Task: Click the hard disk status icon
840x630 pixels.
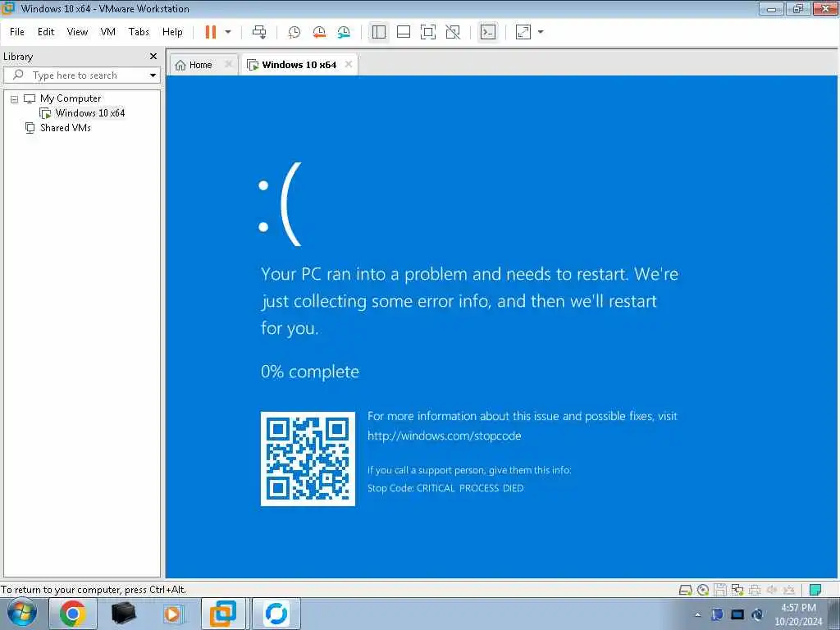Action: (x=685, y=591)
